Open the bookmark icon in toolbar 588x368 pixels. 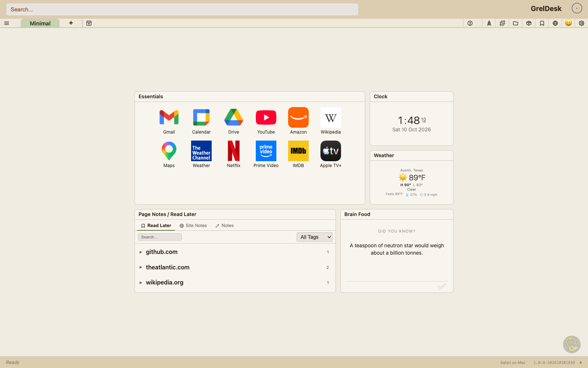coord(542,23)
